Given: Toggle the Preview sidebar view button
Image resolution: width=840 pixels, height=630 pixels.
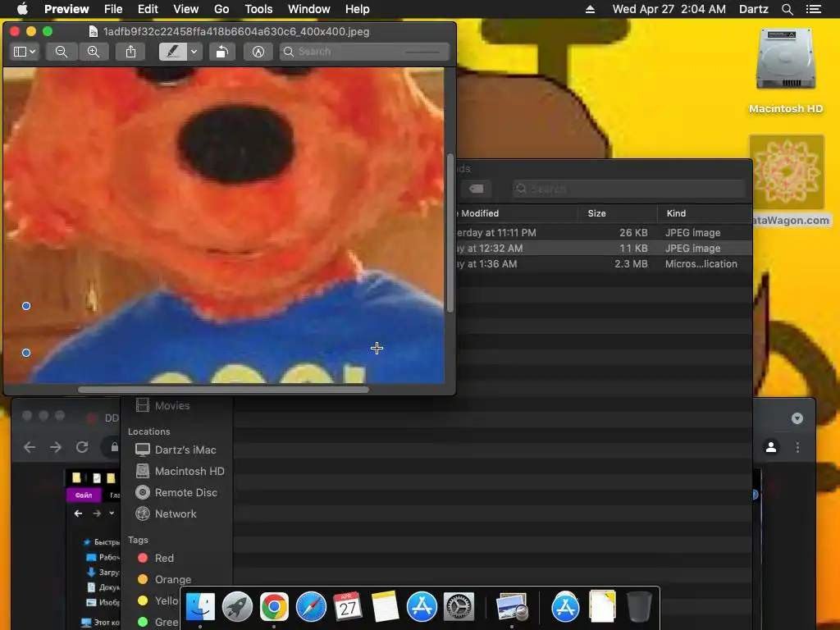Looking at the screenshot, I should (20, 52).
